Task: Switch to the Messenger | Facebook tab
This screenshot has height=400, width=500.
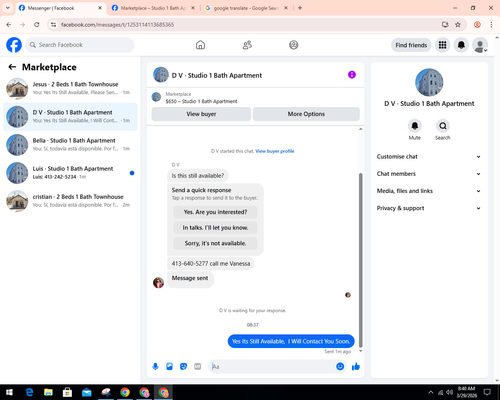Action: 61,8
